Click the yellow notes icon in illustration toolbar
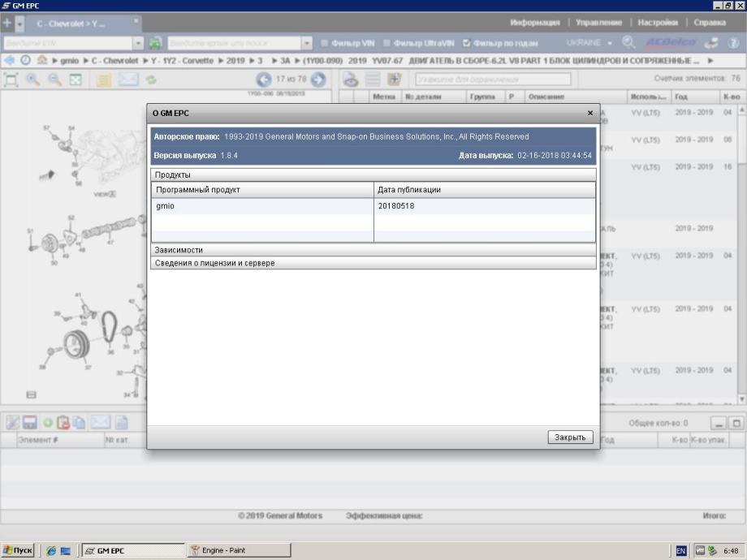Viewport: 747px width, 560px height. point(103,80)
